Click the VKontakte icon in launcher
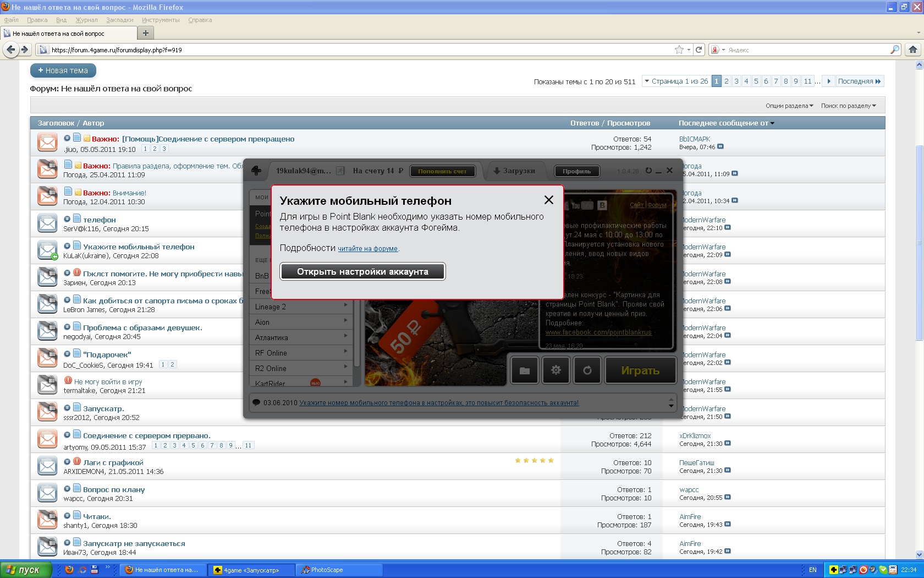924x578 pixels. pos(602,205)
